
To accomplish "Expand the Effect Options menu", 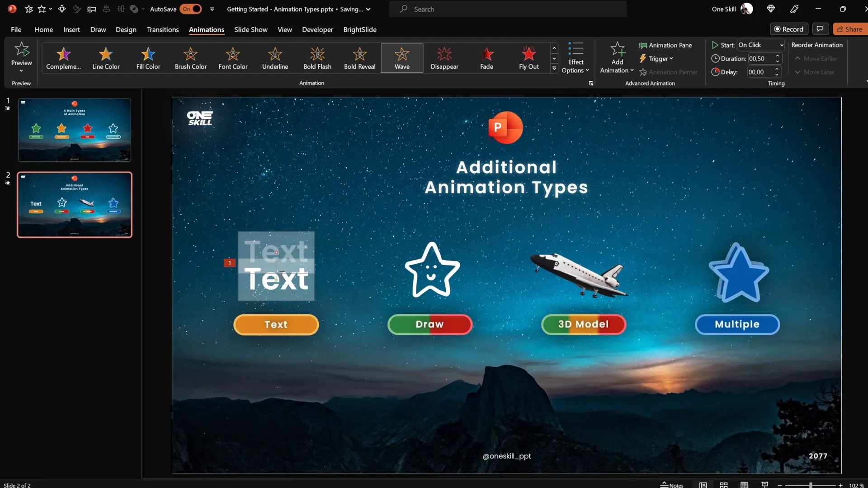I will tap(576, 58).
